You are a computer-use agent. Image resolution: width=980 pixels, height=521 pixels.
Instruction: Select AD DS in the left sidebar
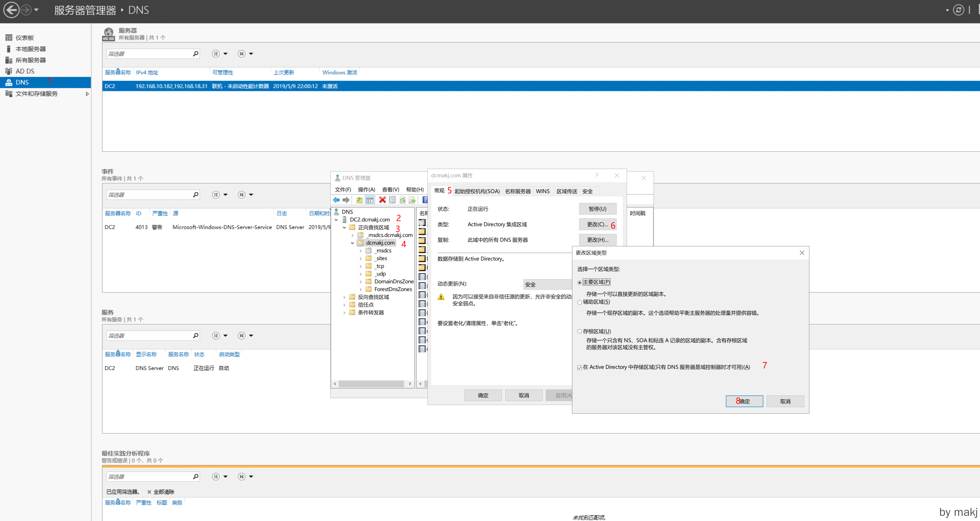25,71
